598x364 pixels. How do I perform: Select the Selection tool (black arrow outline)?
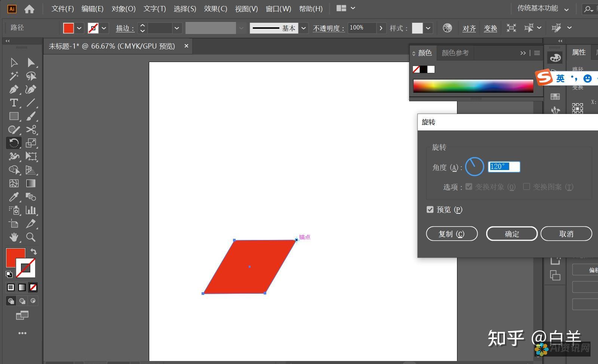click(x=14, y=62)
